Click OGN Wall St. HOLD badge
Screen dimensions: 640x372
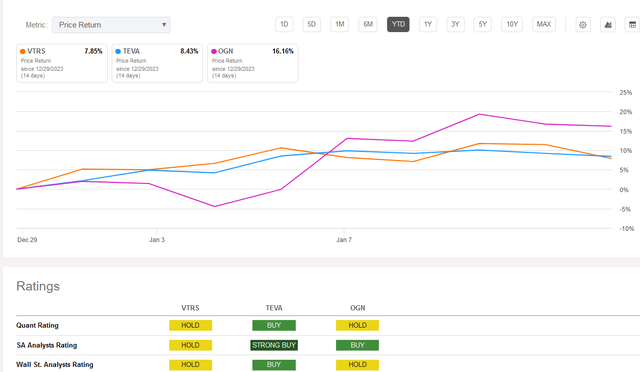click(358, 365)
